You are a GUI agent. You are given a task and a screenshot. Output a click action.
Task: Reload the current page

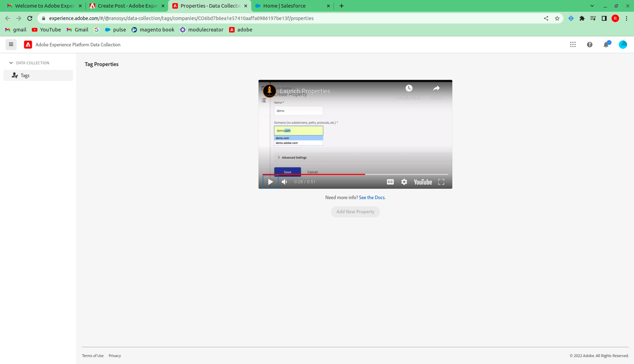pos(30,18)
